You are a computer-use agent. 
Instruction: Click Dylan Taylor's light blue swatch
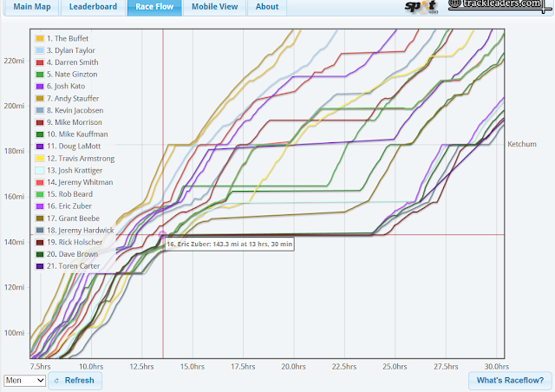pyautogui.click(x=40, y=50)
